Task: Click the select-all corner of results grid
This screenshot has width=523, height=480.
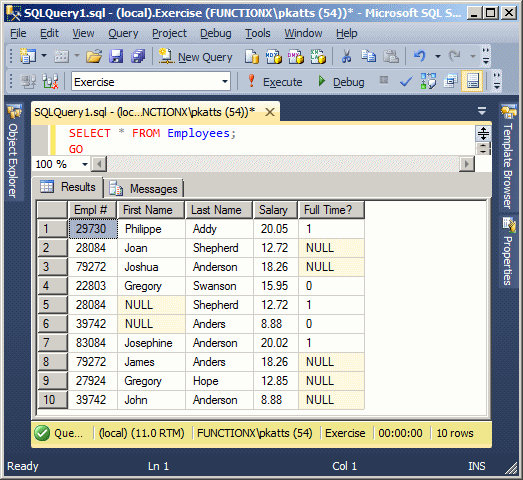Action: point(52,210)
